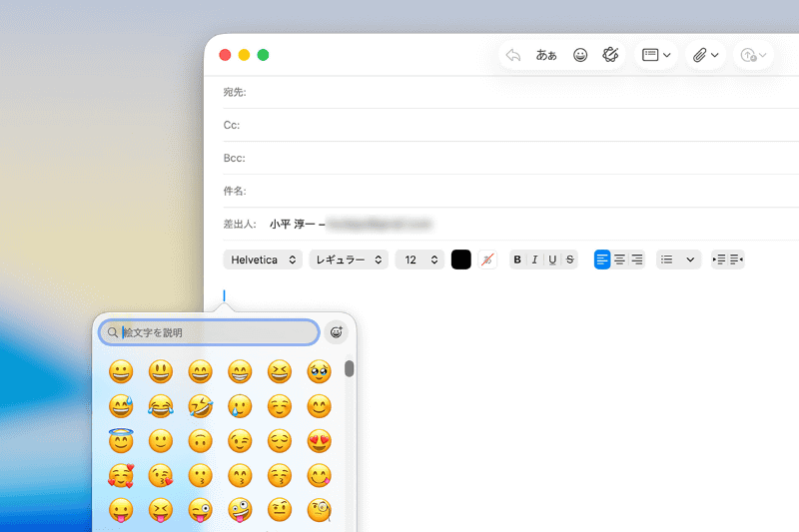Click the Cc field
799x532 pixels.
[x=510, y=125]
